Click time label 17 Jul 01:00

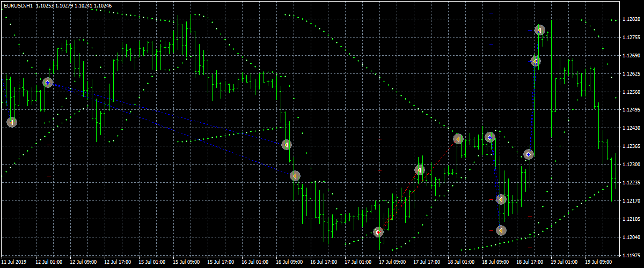(357, 263)
